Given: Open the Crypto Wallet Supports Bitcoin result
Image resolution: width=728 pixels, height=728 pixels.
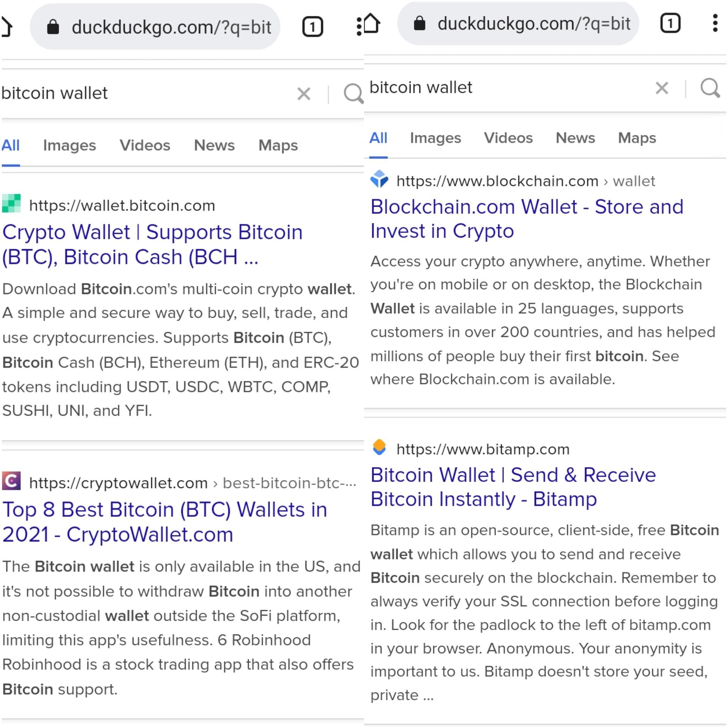Looking at the screenshot, I should [152, 244].
